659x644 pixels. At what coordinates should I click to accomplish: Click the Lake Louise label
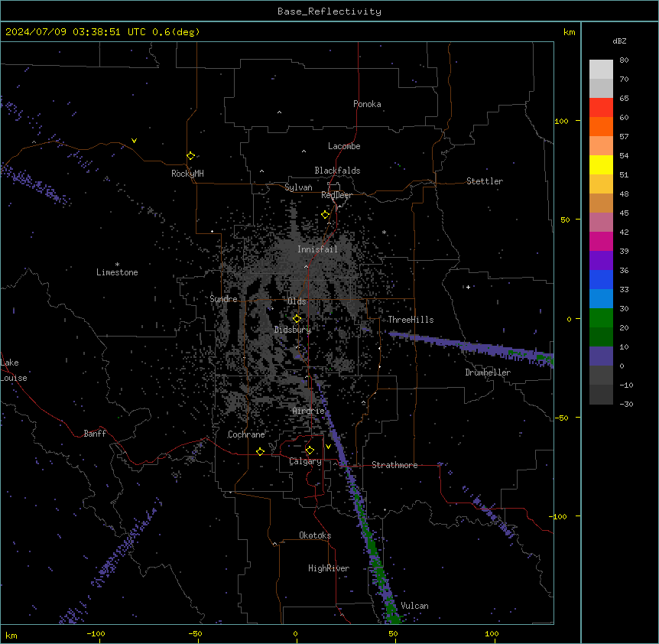[x=14, y=370]
